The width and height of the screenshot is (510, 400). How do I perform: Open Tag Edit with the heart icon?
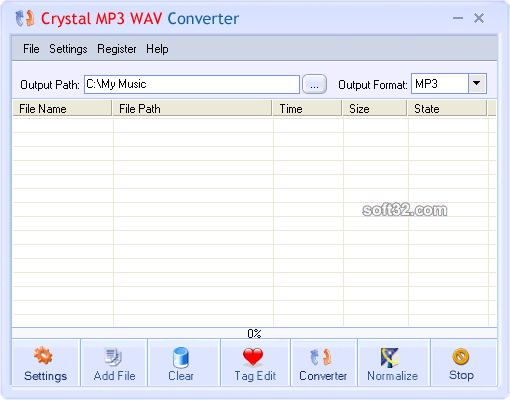[255, 363]
